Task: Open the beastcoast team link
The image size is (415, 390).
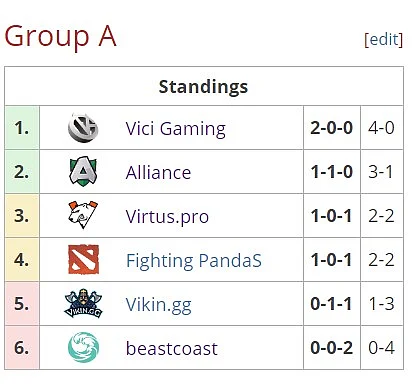Action: point(172,349)
